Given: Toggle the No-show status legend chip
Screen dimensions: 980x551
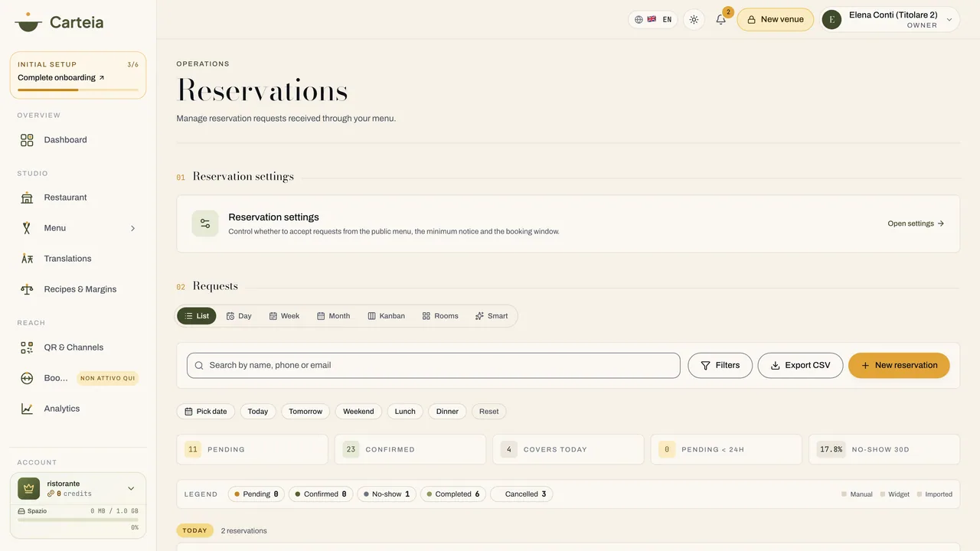Looking at the screenshot, I should point(387,494).
